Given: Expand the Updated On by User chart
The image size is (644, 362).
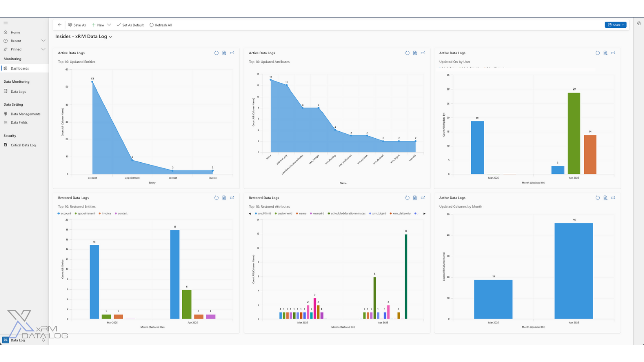Looking at the screenshot, I should pyautogui.click(x=613, y=53).
